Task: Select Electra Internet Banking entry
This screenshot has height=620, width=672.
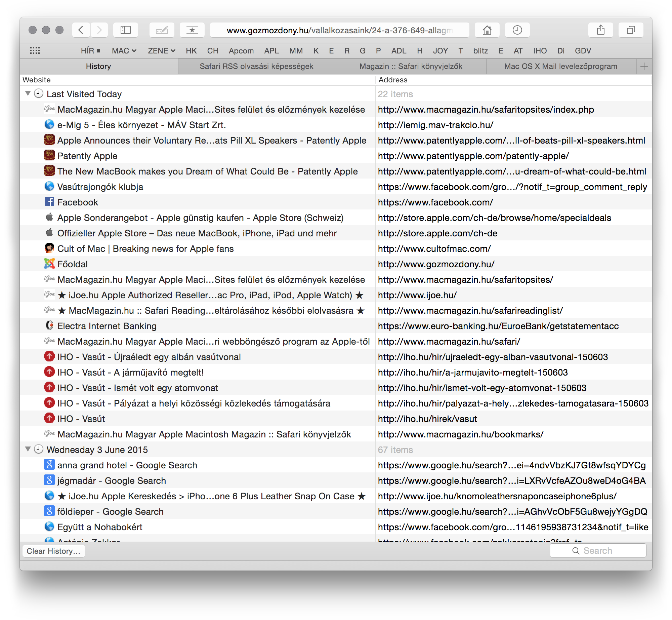Action: click(x=336, y=326)
